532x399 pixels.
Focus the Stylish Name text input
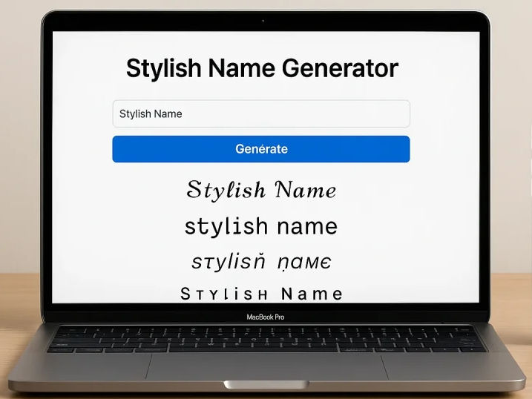click(x=261, y=113)
